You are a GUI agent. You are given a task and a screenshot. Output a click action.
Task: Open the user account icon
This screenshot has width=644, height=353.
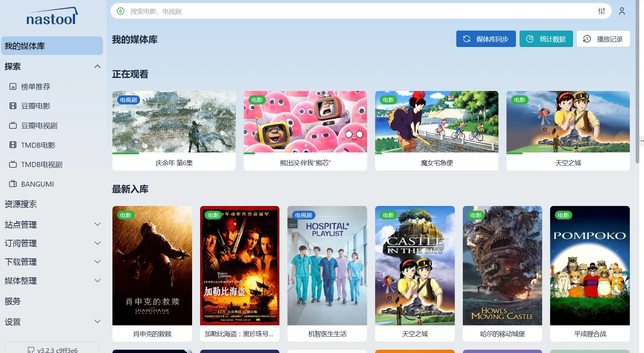point(622,11)
